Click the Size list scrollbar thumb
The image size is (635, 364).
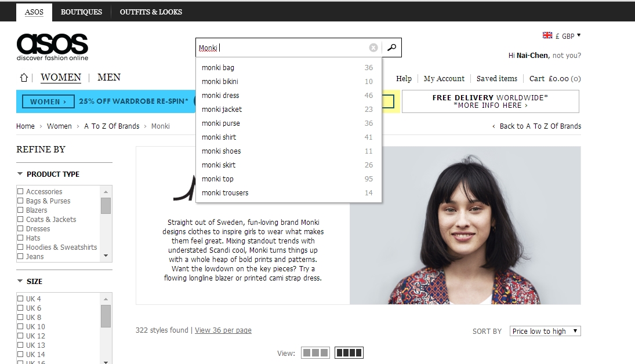[x=106, y=316]
